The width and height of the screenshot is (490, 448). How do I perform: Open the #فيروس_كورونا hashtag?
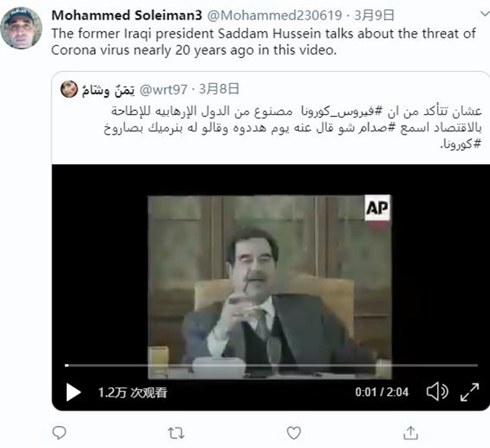341,112
